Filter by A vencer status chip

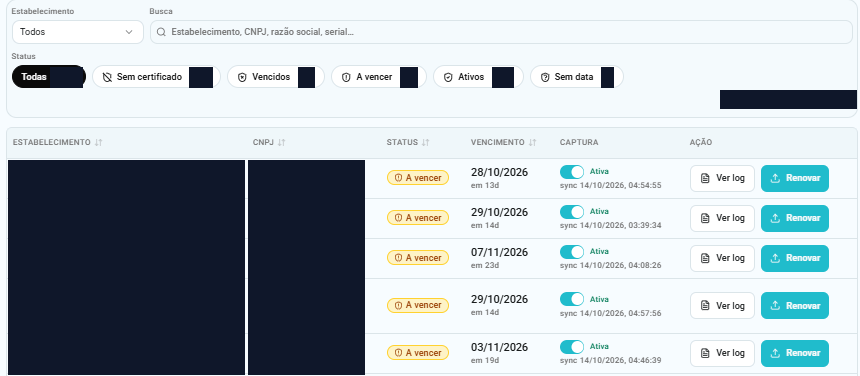pyautogui.click(x=378, y=77)
